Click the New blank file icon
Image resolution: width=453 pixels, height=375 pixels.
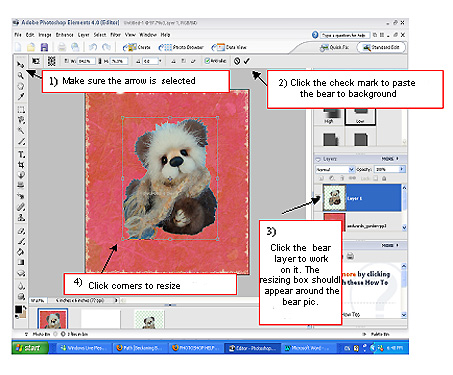tap(18, 47)
